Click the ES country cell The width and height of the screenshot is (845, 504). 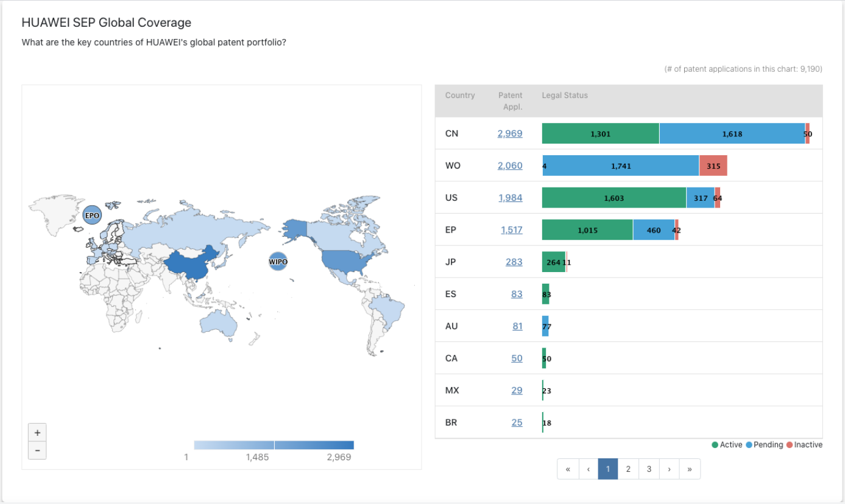pos(451,294)
